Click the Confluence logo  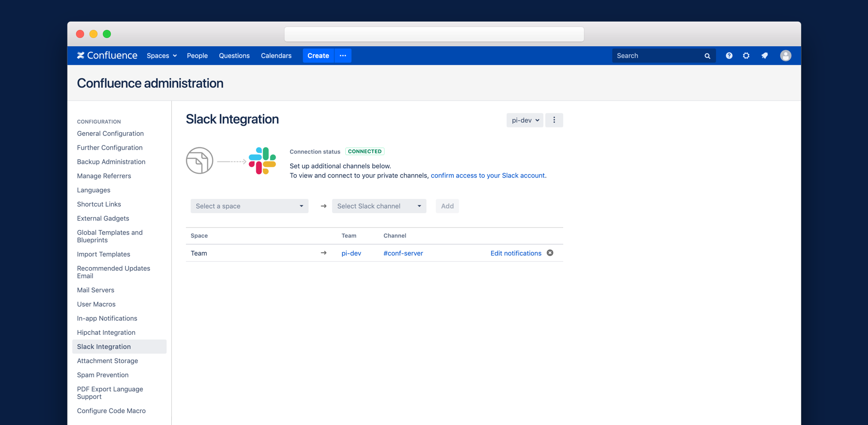coord(107,56)
